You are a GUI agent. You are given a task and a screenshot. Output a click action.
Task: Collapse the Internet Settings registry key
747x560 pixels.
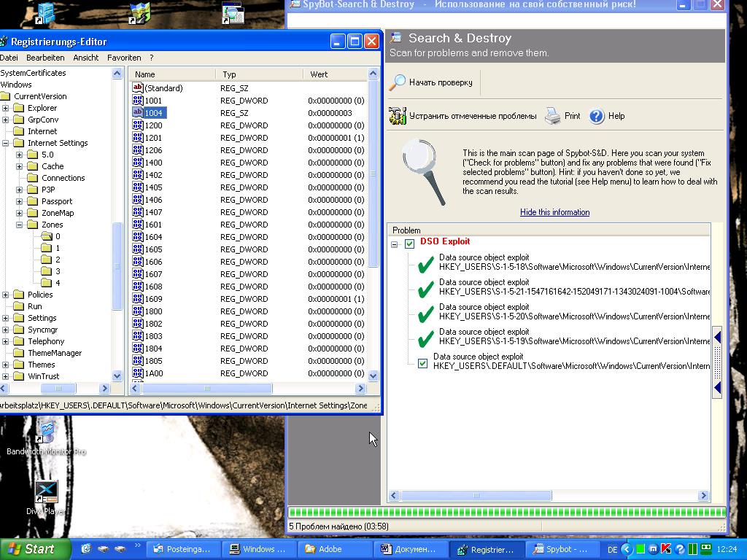(6, 143)
